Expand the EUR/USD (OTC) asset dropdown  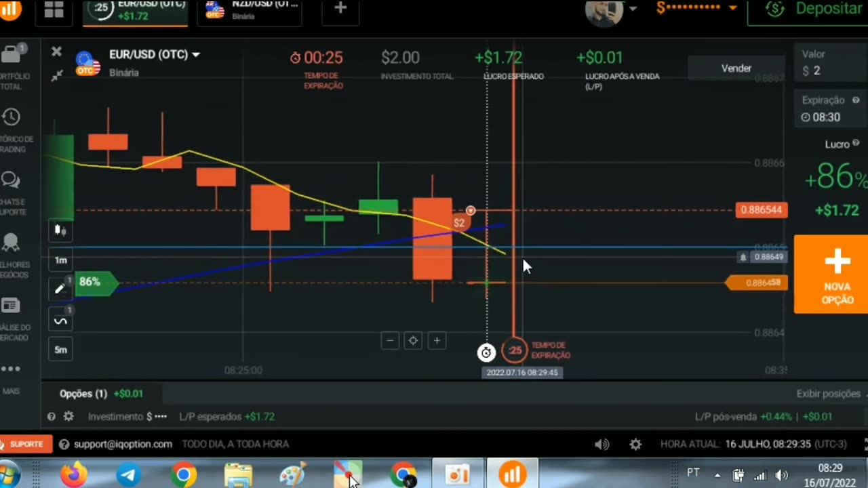click(x=196, y=55)
